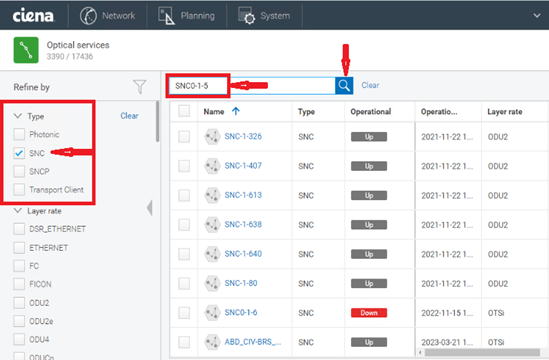The image size is (549, 360).
Task: Click the OTSi layer rate of SNC0-1-6
Action: click(496, 313)
